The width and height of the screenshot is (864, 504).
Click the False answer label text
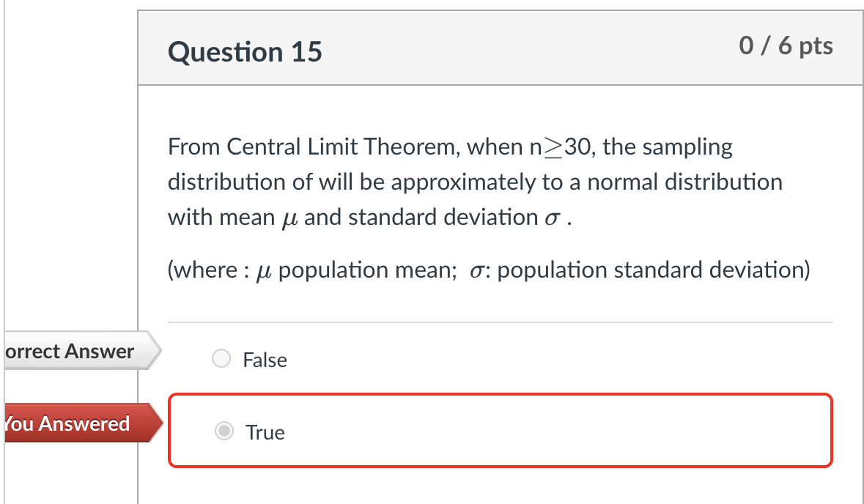pyautogui.click(x=265, y=360)
